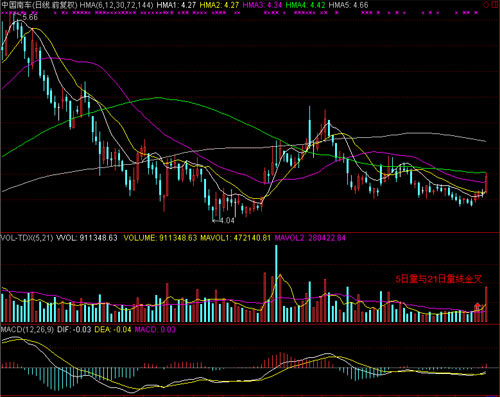Image resolution: width=500 pixels, height=397 pixels.
Task: Click the VVOL: 911348.63 value
Action: coord(87,238)
